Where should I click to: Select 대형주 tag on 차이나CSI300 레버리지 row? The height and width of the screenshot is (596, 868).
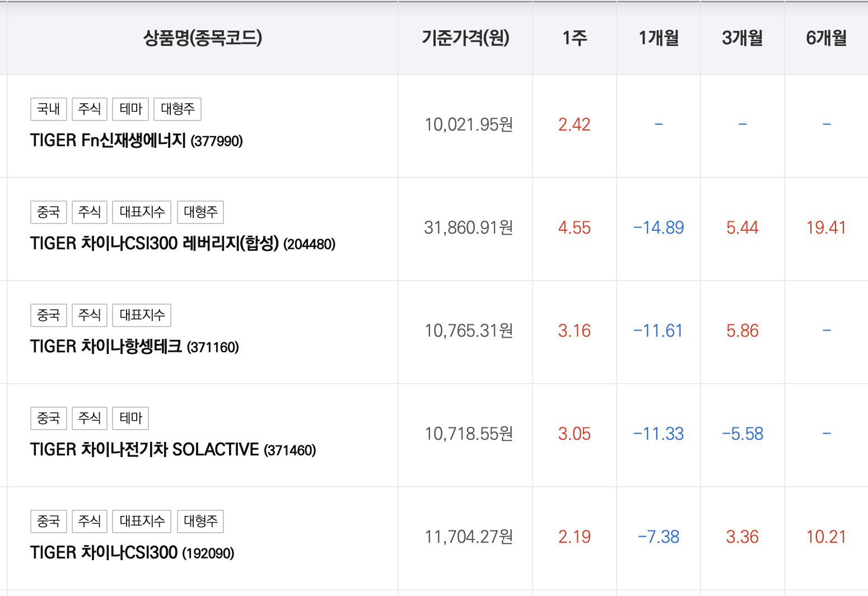point(200,212)
